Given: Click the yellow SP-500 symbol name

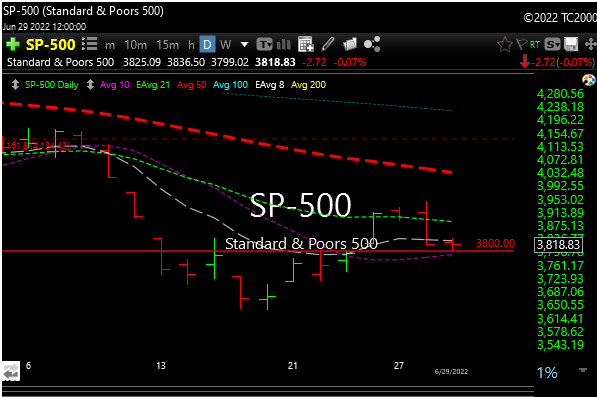Looking at the screenshot, I should (x=51, y=45).
